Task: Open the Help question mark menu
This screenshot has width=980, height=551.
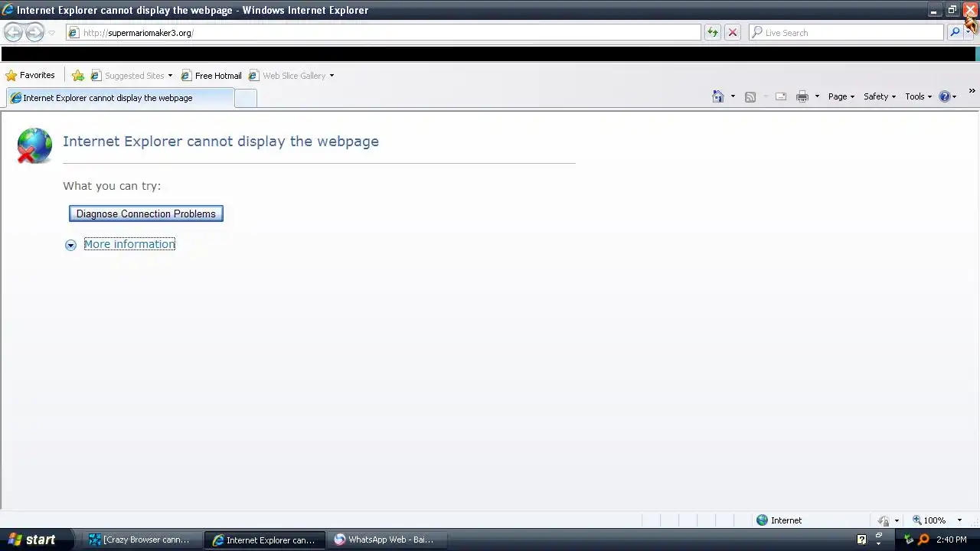Action: click(948, 96)
